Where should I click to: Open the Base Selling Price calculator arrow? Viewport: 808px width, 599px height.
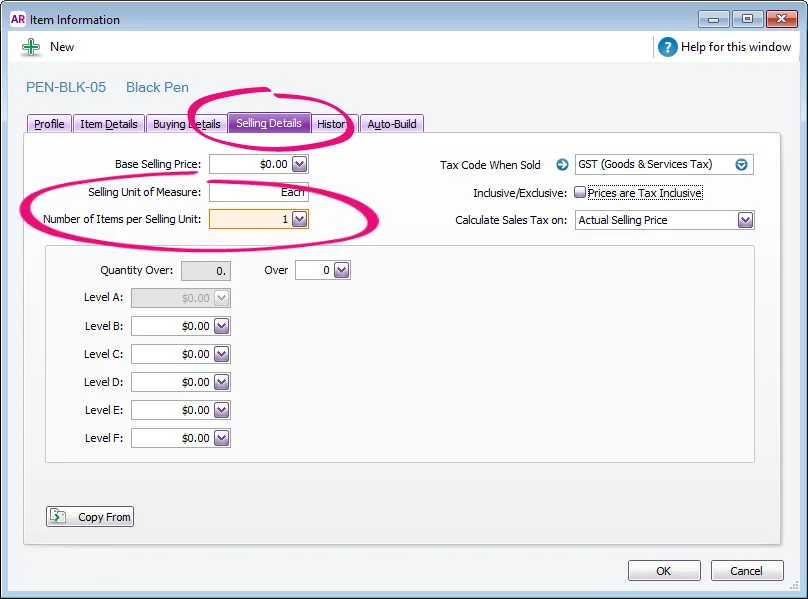pos(299,164)
